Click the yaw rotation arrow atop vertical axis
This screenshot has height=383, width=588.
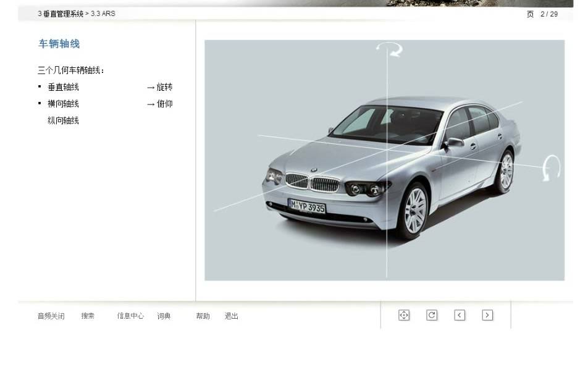(x=390, y=49)
